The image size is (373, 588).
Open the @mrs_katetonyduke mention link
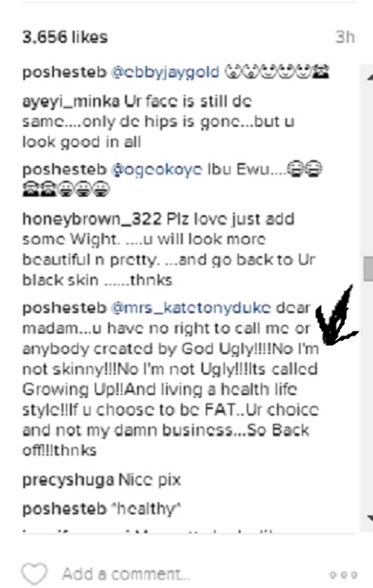pyautogui.click(x=190, y=308)
